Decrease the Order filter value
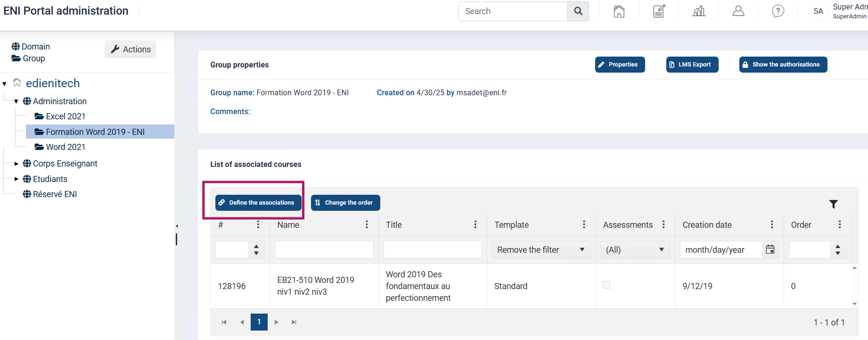868x340 pixels. [x=838, y=253]
